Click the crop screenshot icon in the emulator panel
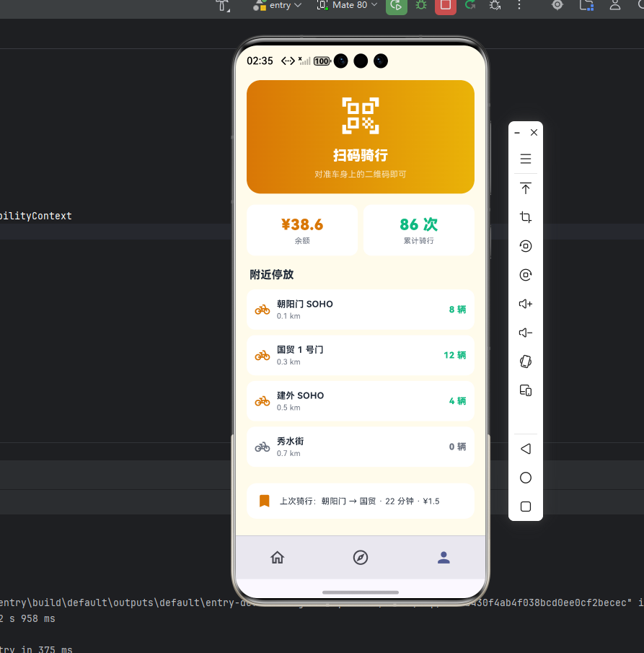Viewport: 644px width, 653px height. pyautogui.click(x=526, y=217)
